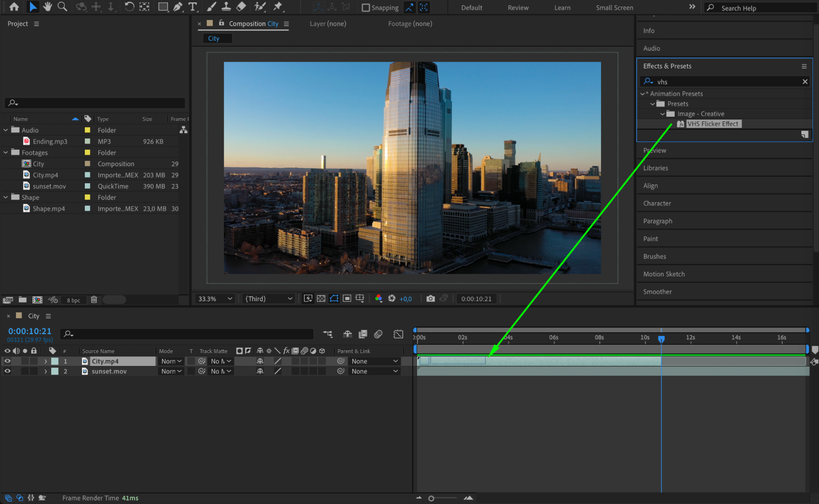Click the current time 0:00:10:21 display
Screen dimensions: 819x504
29,331
